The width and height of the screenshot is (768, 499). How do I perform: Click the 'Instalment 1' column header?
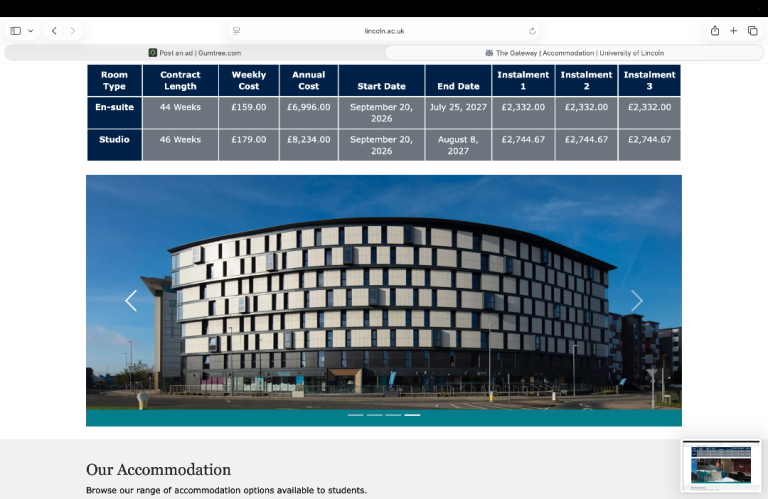click(x=523, y=80)
